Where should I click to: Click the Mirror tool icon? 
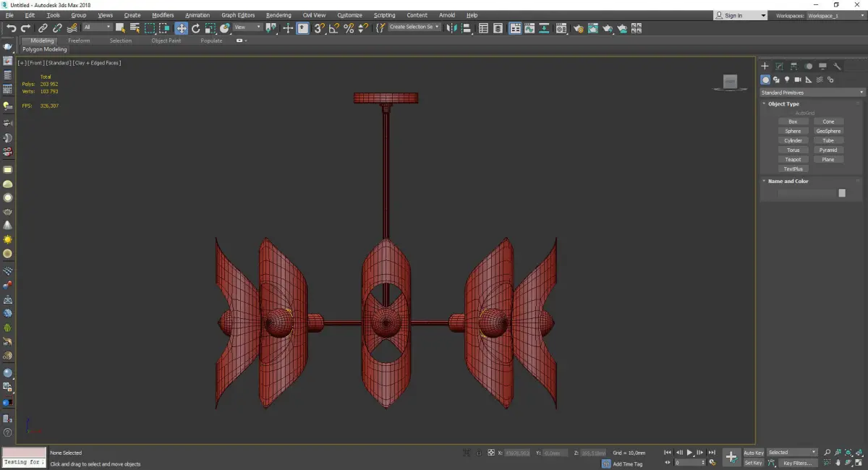point(452,28)
